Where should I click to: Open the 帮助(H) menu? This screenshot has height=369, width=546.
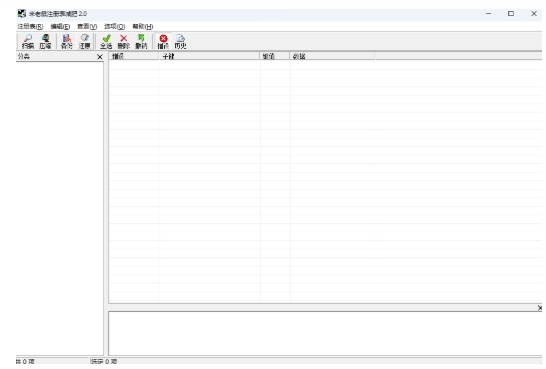click(x=143, y=26)
